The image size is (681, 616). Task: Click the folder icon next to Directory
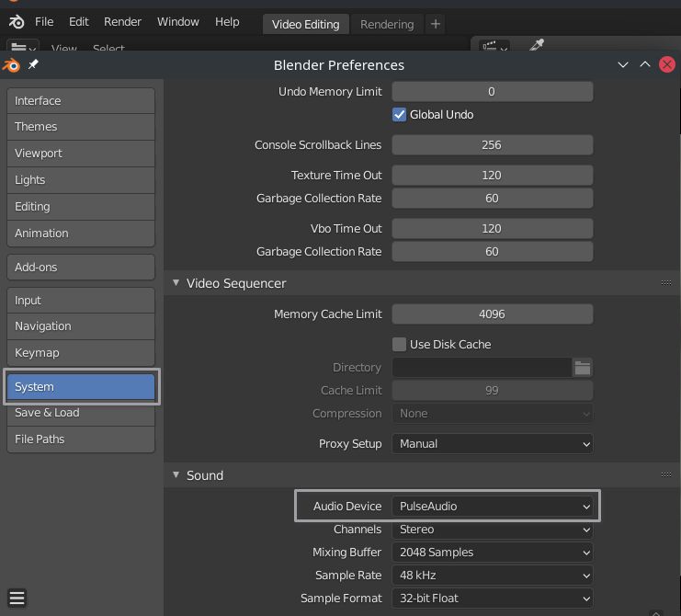(582, 368)
